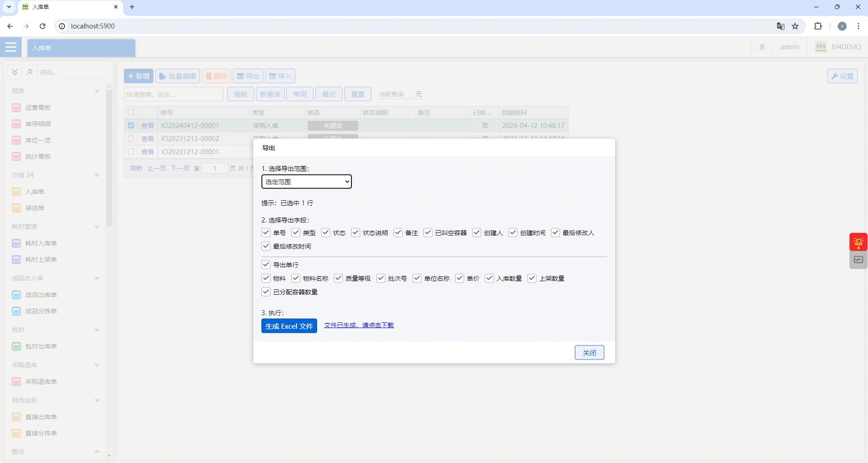The height and width of the screenshot is (463, 868).
Task: Click the sidebar 筛选 filter field
Action: 74,72
